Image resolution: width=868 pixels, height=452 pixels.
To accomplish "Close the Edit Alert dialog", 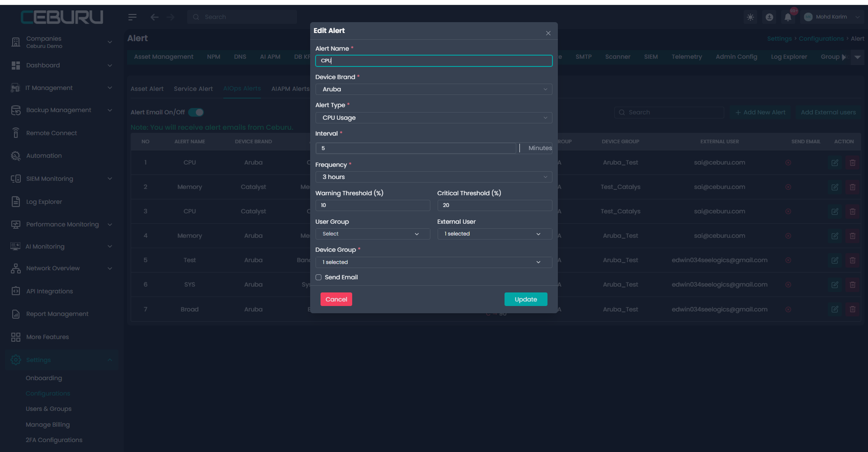I will 548,33.
